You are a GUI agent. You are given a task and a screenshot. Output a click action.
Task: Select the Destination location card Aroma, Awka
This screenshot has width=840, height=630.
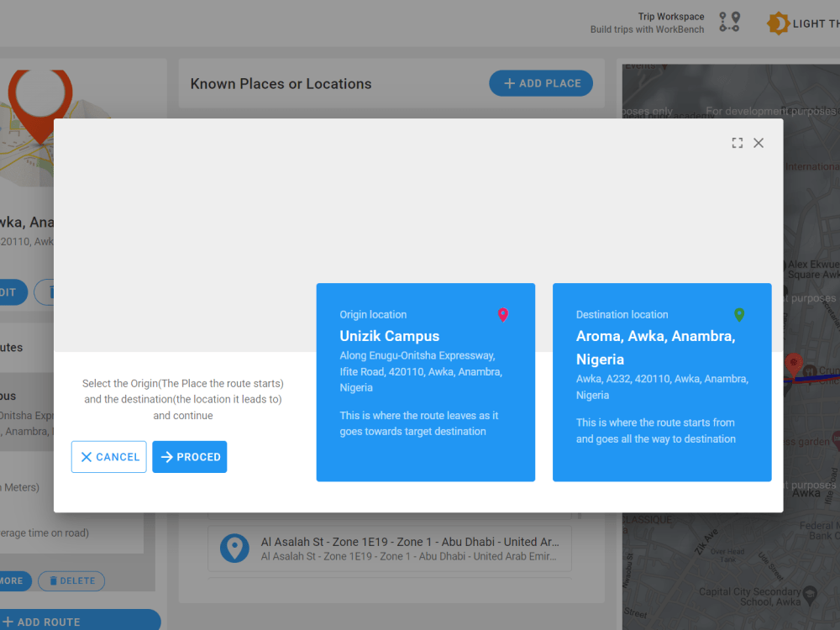click(x=662, y=382)
